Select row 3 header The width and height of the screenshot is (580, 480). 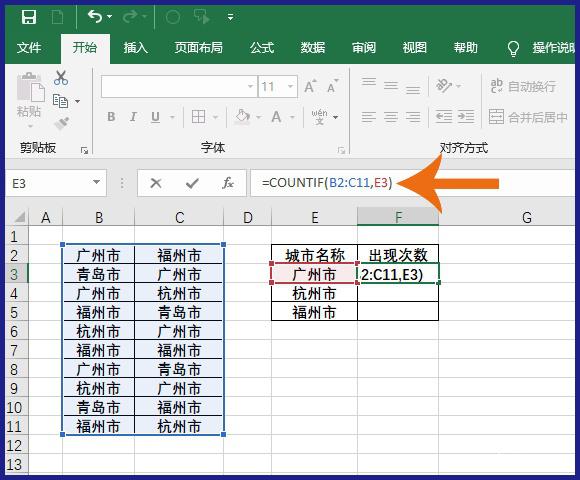(x=17, y=275)
